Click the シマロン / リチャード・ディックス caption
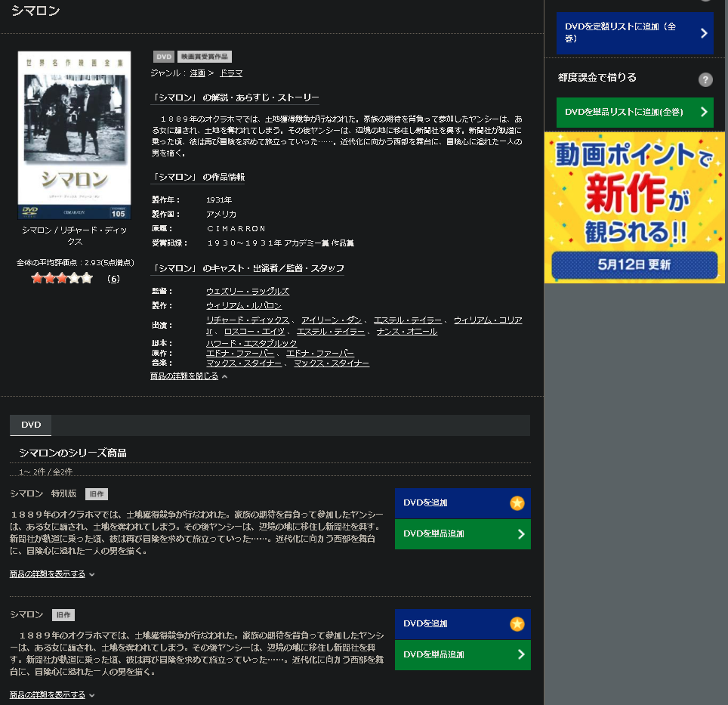The image size is (728, 705). 74,236
